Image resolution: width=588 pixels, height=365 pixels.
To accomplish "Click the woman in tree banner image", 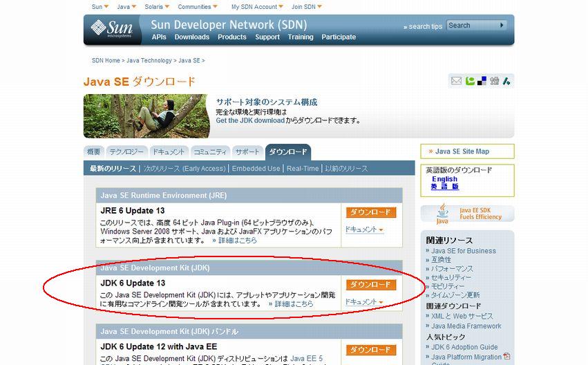I will [x=146, y=116].
